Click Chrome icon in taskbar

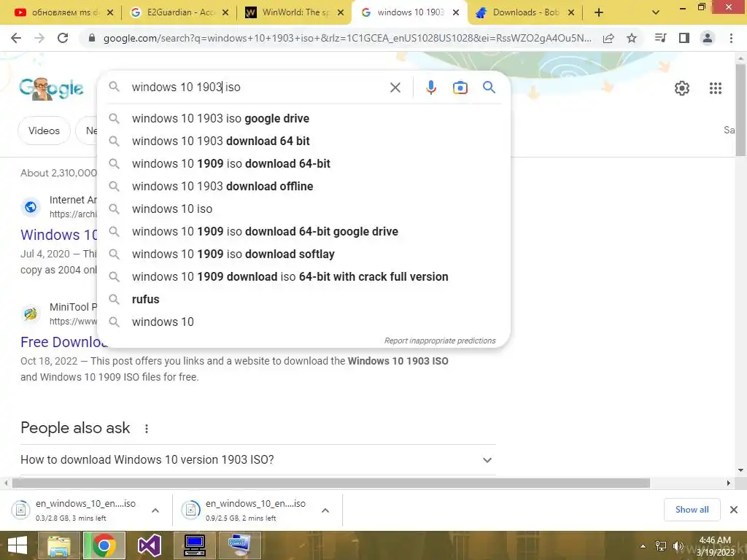point(104,545)
